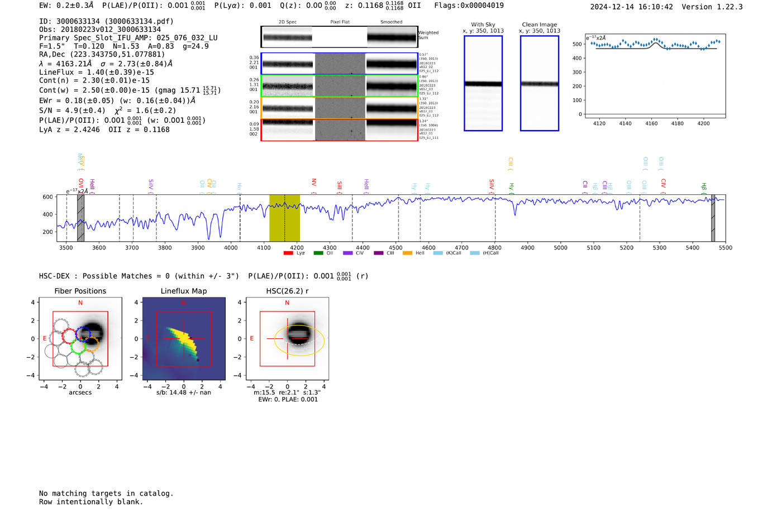Select the green fiber circle marker
Screen dimensions: 782x532
78,346
